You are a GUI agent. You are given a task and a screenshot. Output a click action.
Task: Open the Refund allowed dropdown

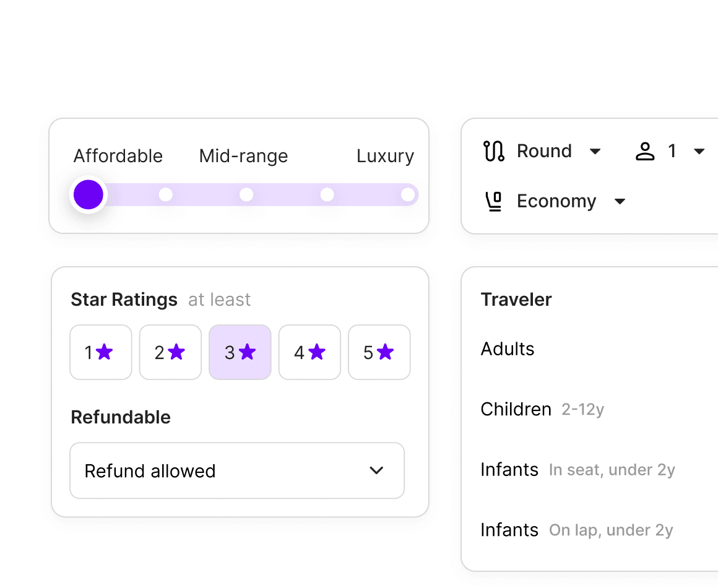[237, 471]
